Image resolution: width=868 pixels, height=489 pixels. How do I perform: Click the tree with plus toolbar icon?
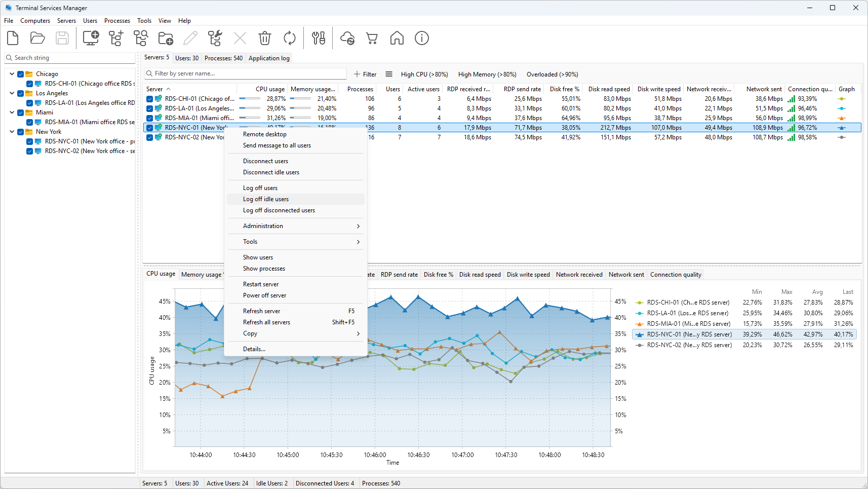[x=116, y=38]
